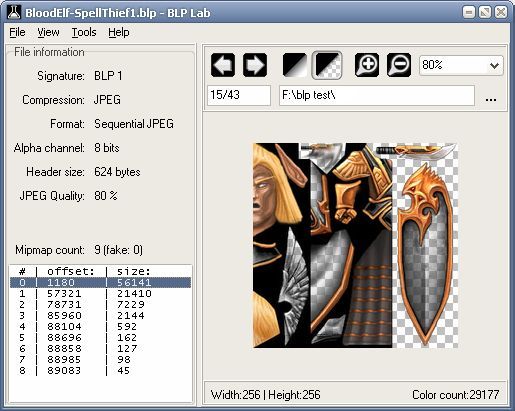The image size is (515, 411).
Task: Select mipmap row 2 with offset 78731
Action: click(100, 304)
